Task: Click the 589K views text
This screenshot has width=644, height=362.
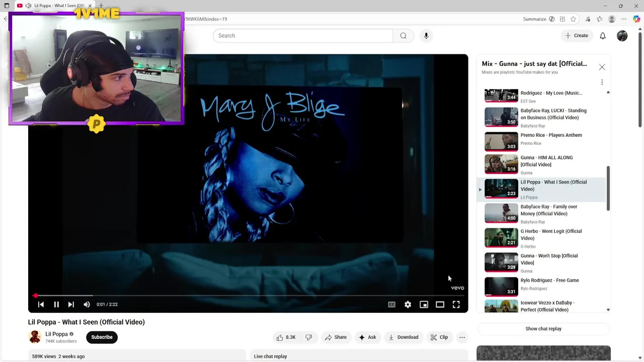Action: pos(44,356)
